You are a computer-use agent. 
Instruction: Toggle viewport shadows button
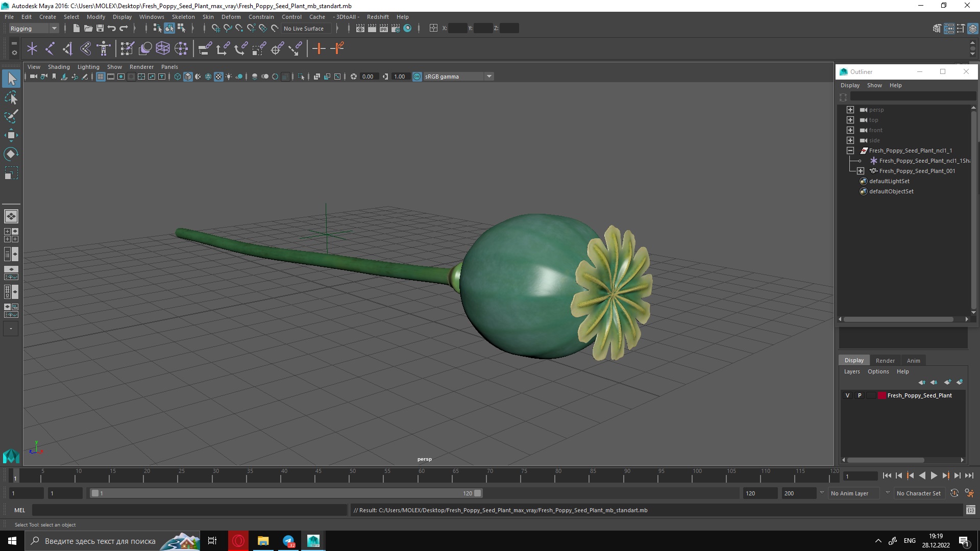pos(239,77)
